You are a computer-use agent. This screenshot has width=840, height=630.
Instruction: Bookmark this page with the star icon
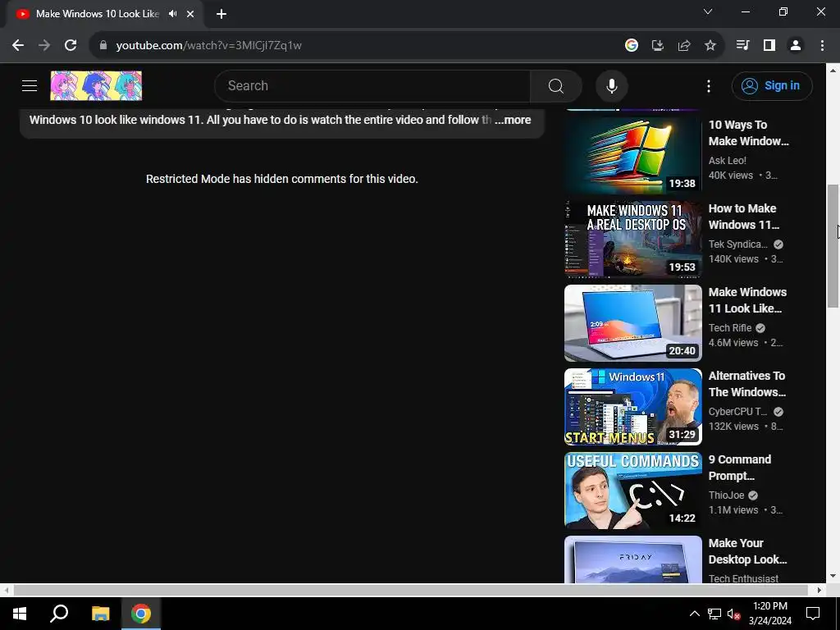[x=710, y=46]
